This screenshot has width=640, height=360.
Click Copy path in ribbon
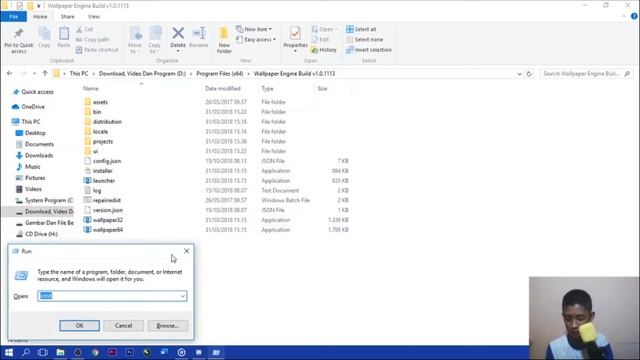pyautogui.click(x=93, y=40)
